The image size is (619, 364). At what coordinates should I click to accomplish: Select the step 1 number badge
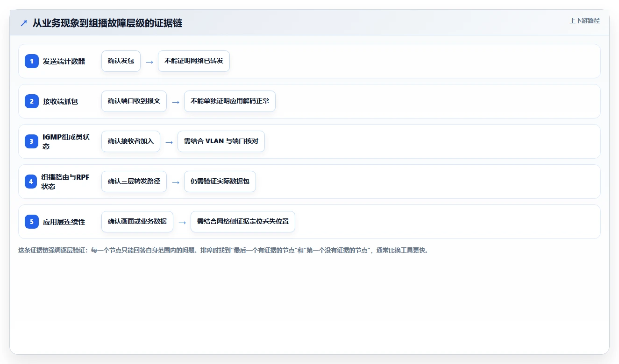pyautogui.click(x=32, y=61)
